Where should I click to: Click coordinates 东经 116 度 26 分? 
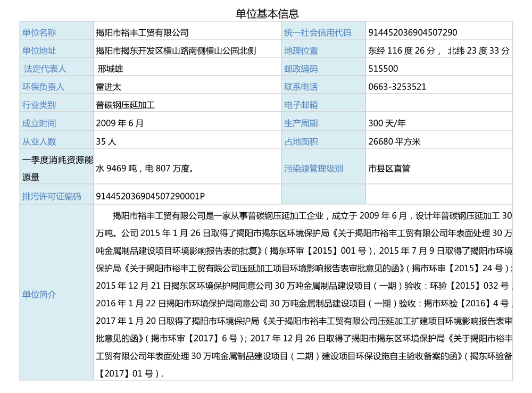click(x=402, y=51)
